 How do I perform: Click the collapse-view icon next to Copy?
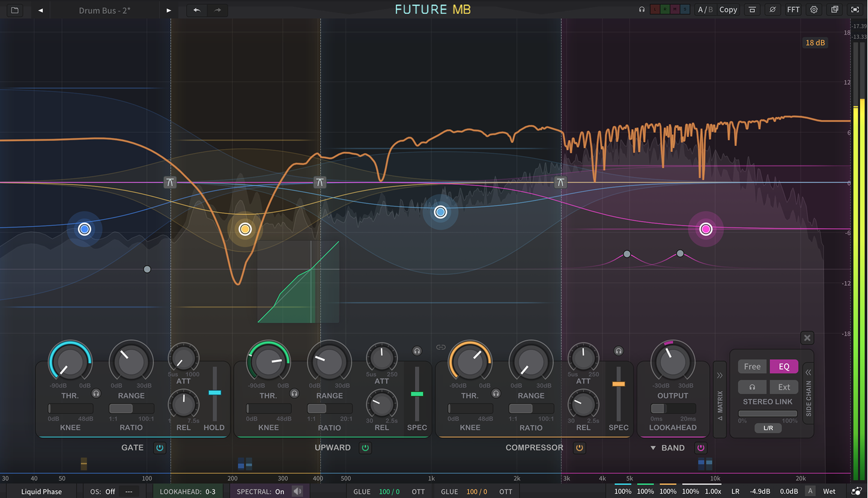coord(751,10)
